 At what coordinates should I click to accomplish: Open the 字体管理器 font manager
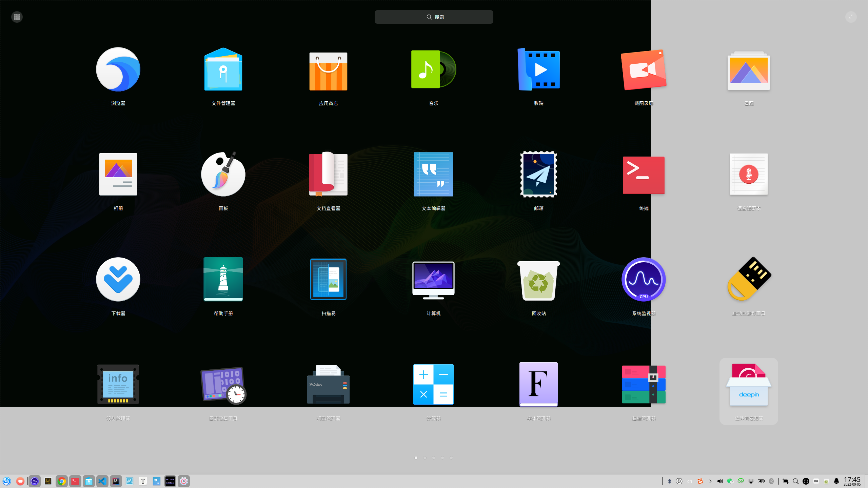[x=538, y=384]
